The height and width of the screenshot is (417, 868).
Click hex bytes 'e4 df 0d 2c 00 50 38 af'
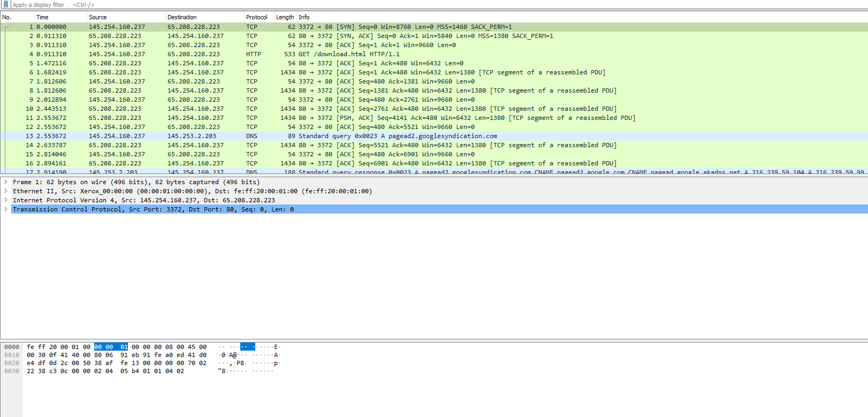(x=70, y=363)
